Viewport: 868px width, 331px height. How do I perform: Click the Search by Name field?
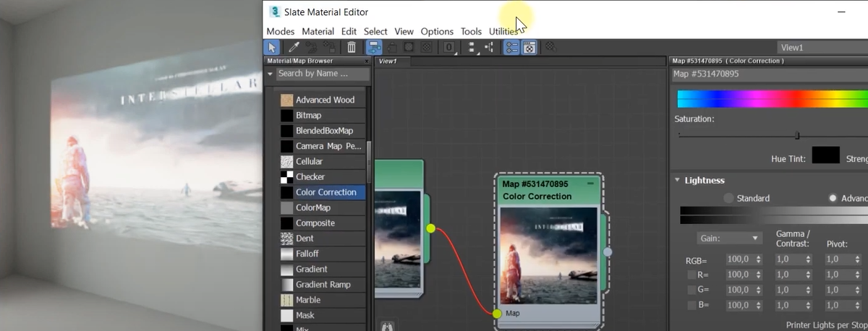[x=323, y=74]
